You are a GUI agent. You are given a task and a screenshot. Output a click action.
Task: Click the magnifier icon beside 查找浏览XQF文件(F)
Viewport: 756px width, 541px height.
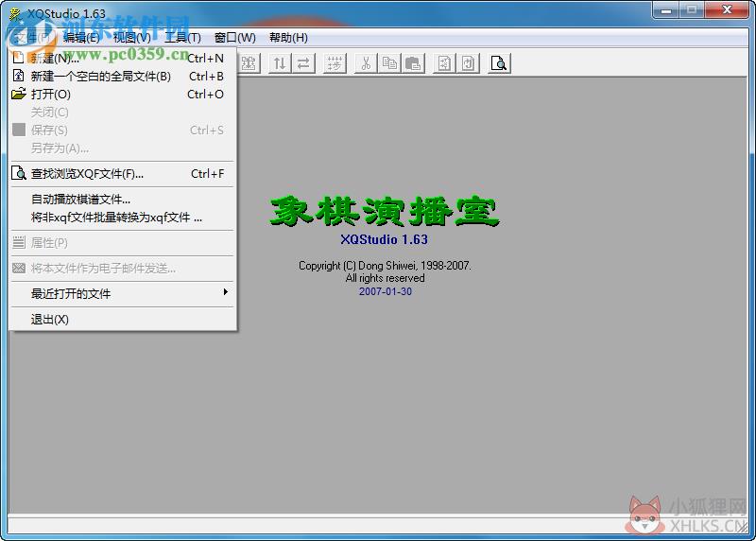[x=18, y=173]
